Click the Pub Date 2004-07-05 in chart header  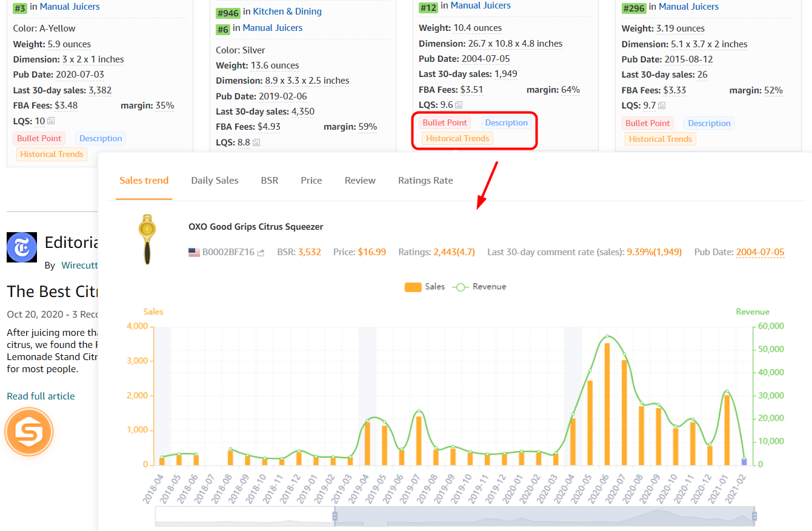(x=760, y=252)
